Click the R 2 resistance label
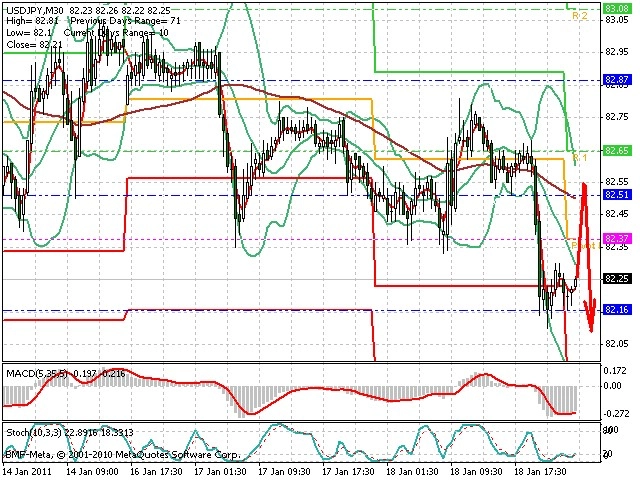The image size is (640, 480). pos(580,16)
